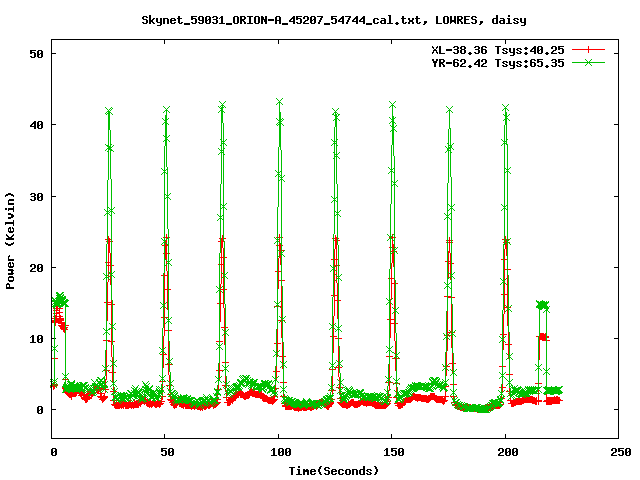Click the x-axis tick label '150'
The height and width of the screenshot is (480, 640).
(394, 452)
